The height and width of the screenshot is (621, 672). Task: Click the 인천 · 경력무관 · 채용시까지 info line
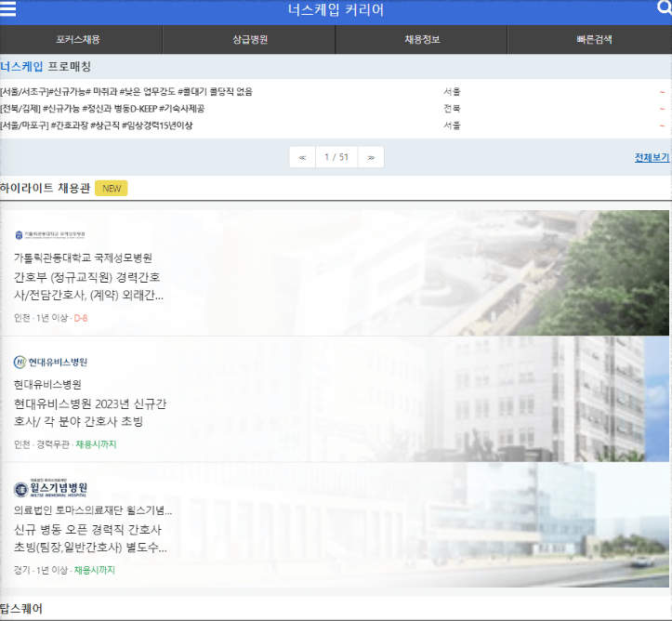pyautogui.click(x=65, y=444)
